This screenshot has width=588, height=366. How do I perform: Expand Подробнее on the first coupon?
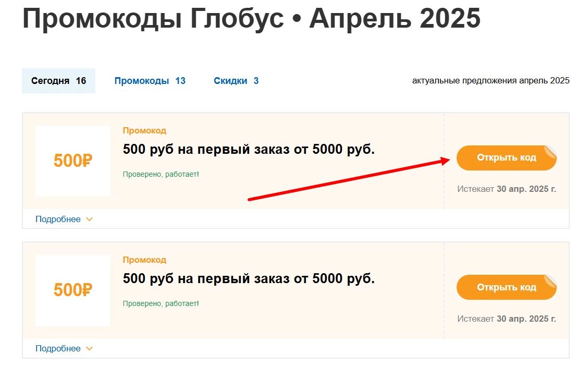[x=58, y=219]
